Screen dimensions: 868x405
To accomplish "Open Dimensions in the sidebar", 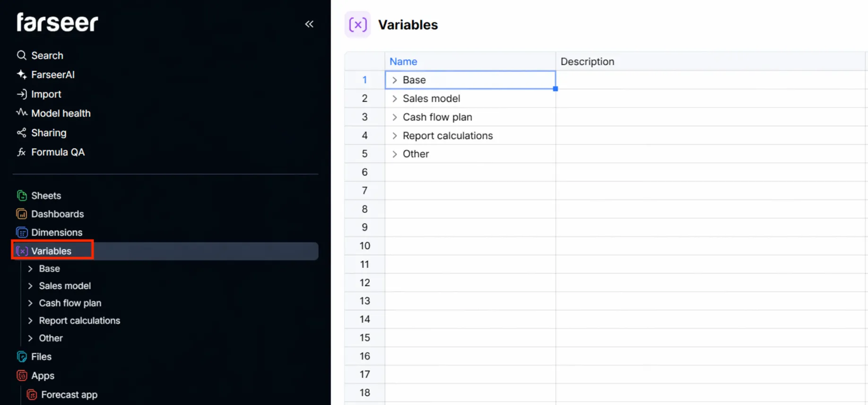I will 56,233.
